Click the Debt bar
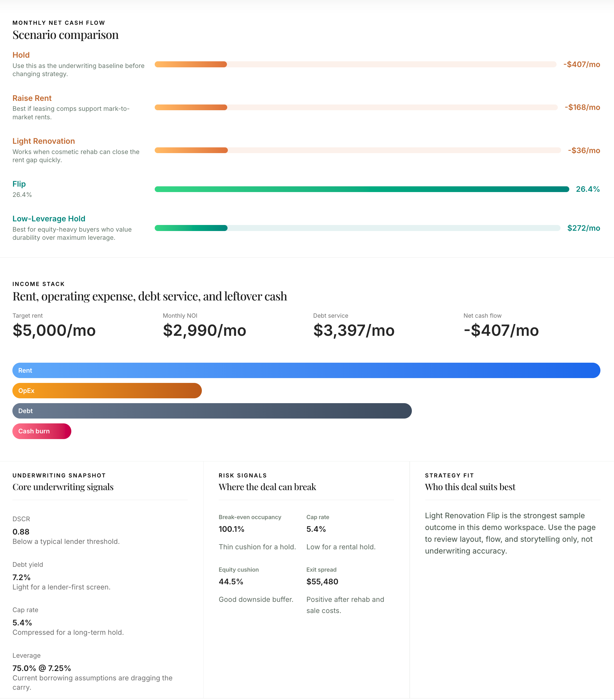614x700 pixels. coord(212,411)
